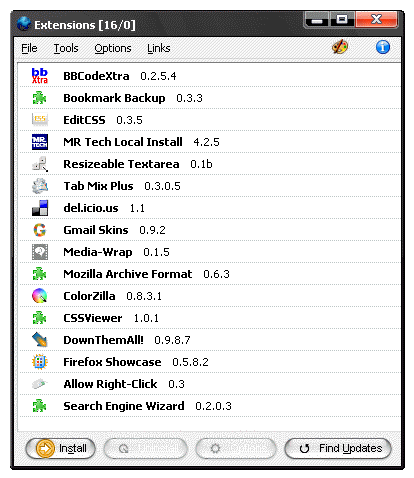Click the Find Updates button
This screenshot has height=478, width=414.
338,448
